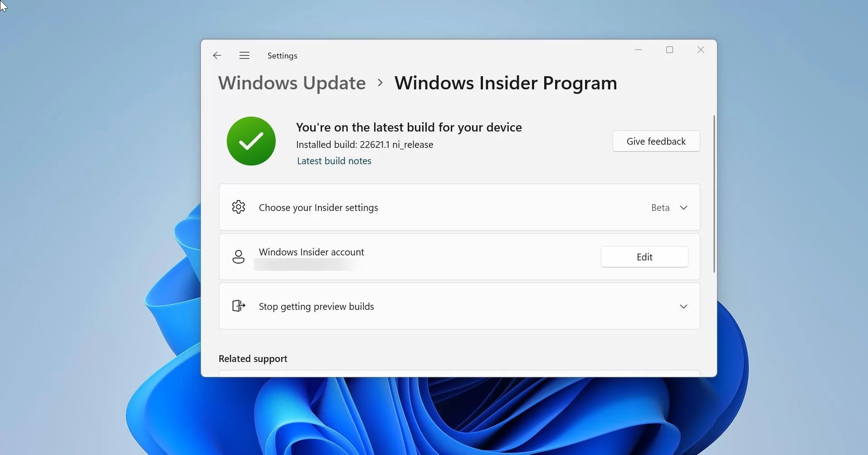Screen dimensions: 868x455
Task: Collapse the Choose your Insider settings row
Action: pos(683,207)
